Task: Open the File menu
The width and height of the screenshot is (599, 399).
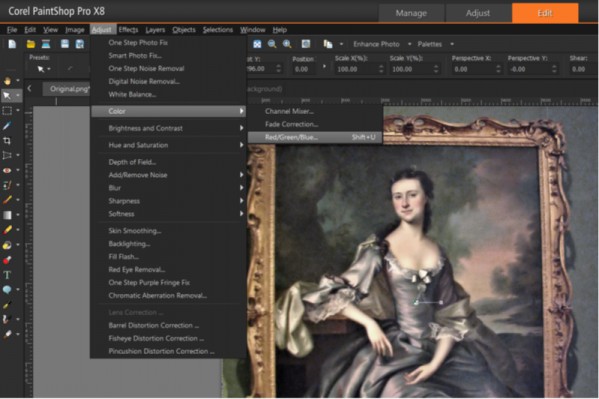Action: click(x=12, y=29)
